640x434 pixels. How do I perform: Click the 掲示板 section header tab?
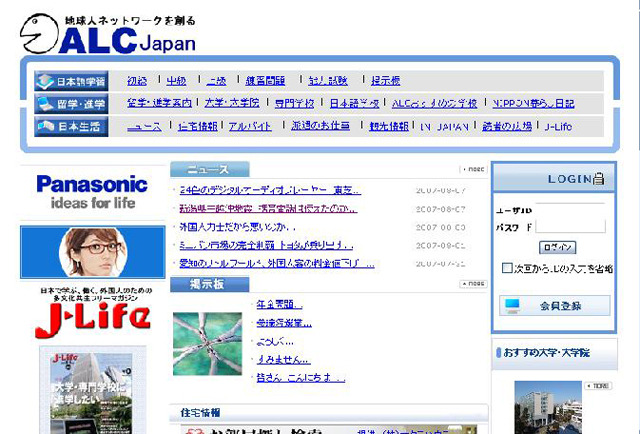[x=209, y=284]
